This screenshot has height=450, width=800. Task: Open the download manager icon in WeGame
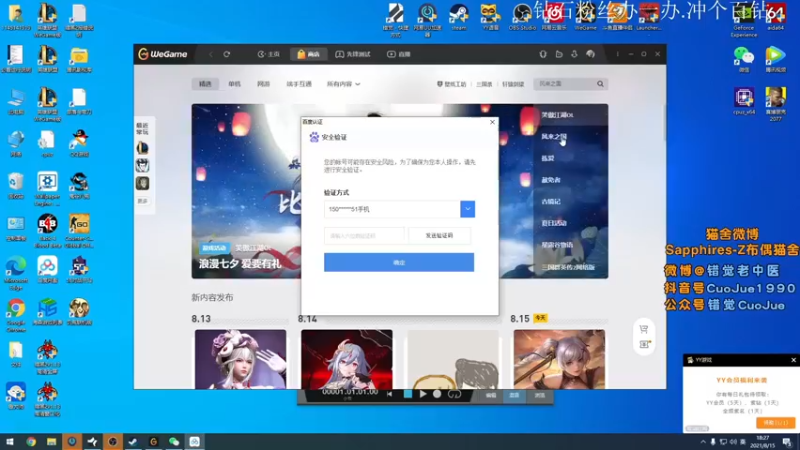pos(574,54)
